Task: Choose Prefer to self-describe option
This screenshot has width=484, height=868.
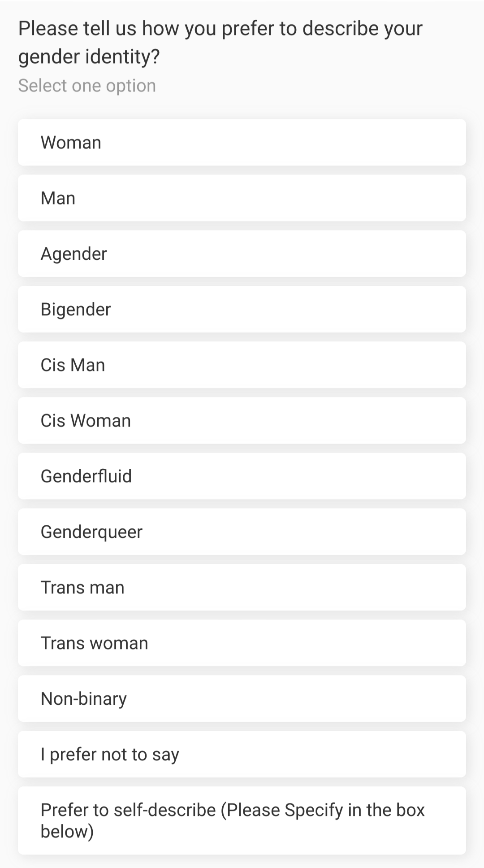Action: click(x=242, y=820)
